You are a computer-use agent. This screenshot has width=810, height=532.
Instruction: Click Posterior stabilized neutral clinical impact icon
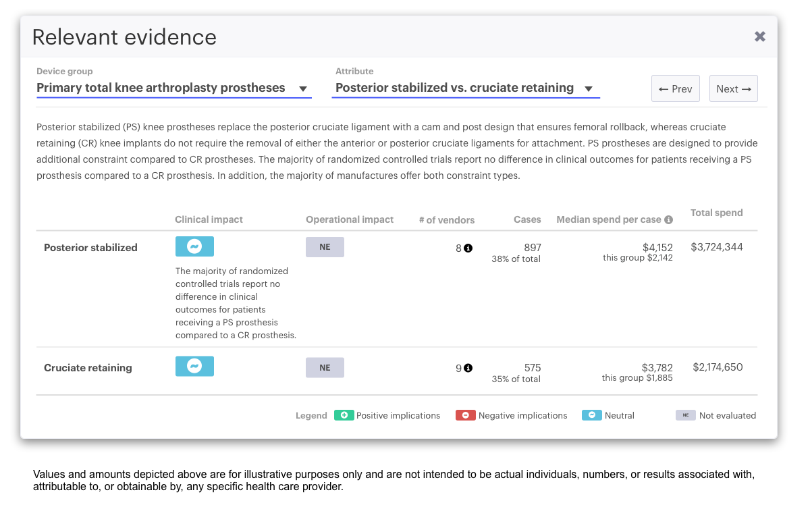click(194, 247)
